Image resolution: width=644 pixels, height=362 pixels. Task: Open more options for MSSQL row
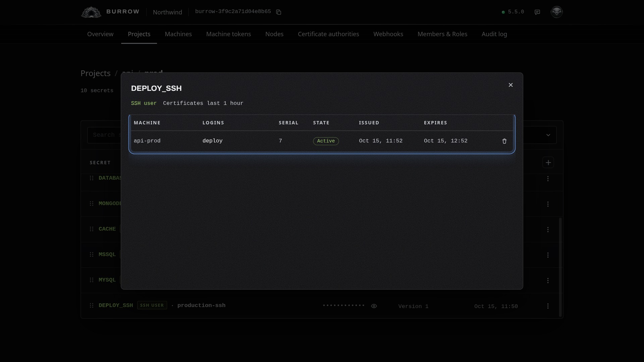548,255
